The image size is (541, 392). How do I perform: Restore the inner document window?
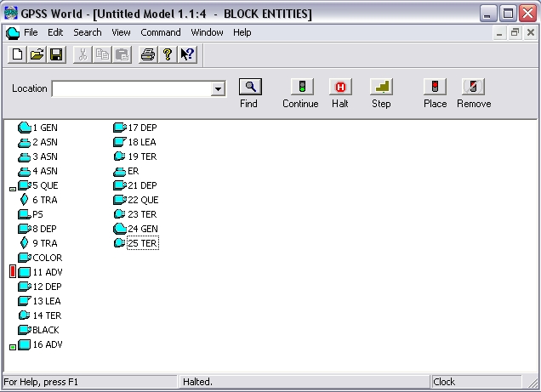(x=515, y=33)
